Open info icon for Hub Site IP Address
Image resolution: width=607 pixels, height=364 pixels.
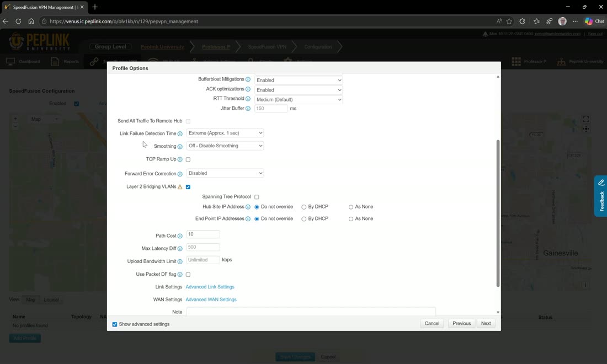click(x=248, y=207)
